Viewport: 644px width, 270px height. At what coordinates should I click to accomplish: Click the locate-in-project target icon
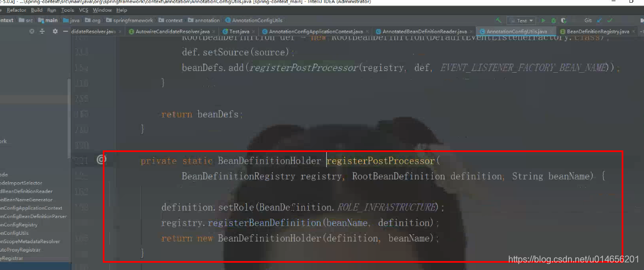pos(32,31)
